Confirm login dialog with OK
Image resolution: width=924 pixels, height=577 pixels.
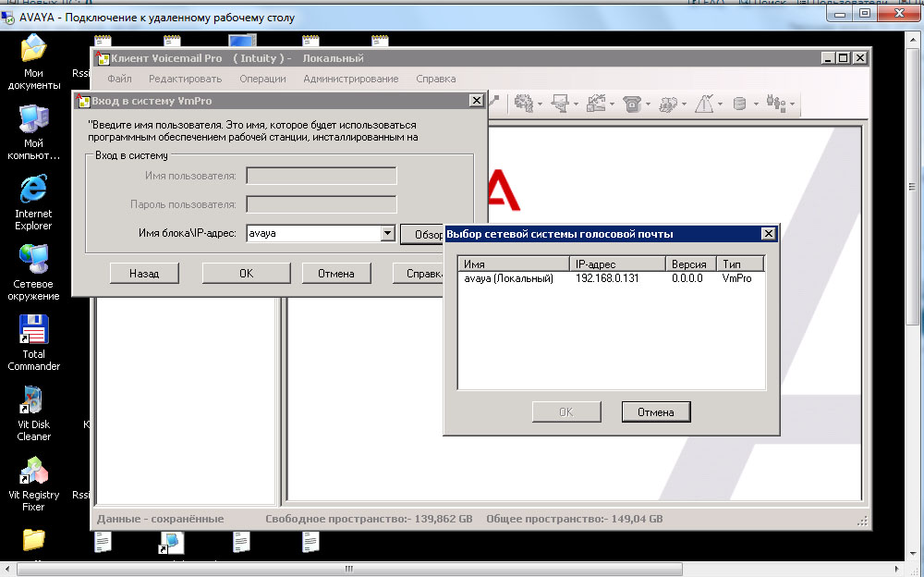point(247,273)
